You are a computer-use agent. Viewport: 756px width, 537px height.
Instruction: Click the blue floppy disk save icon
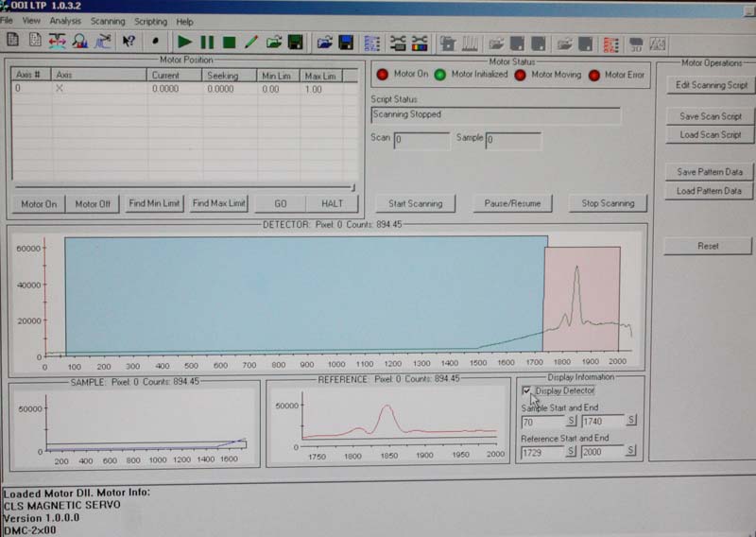[x=346, y=43]
